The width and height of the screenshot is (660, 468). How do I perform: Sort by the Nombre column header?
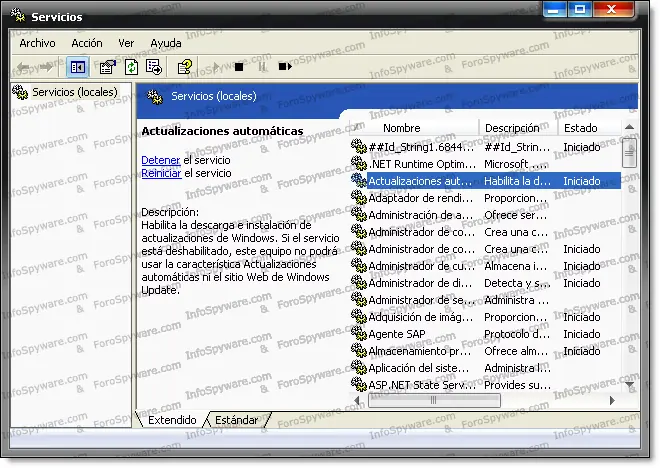415,128
